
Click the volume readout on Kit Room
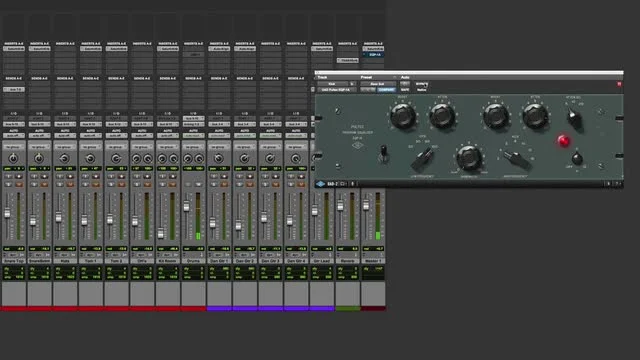(x=168, y=249)
